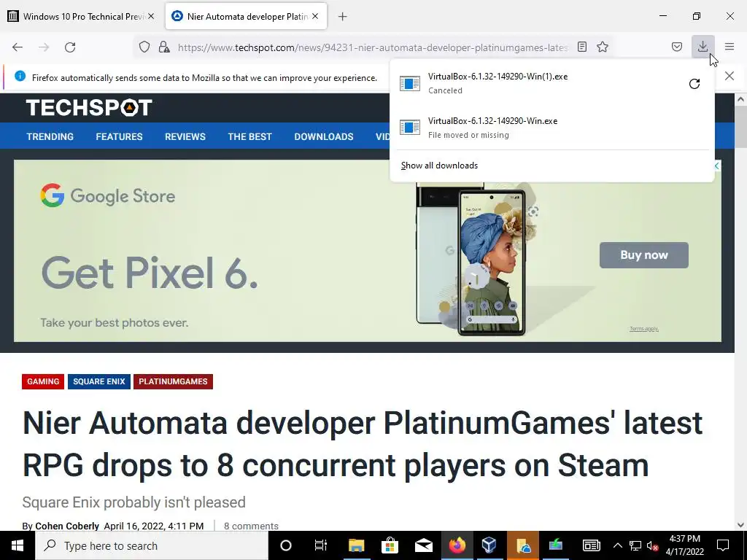Retry the canceled VirtualBox Win(1).exe download

point(694,84)
